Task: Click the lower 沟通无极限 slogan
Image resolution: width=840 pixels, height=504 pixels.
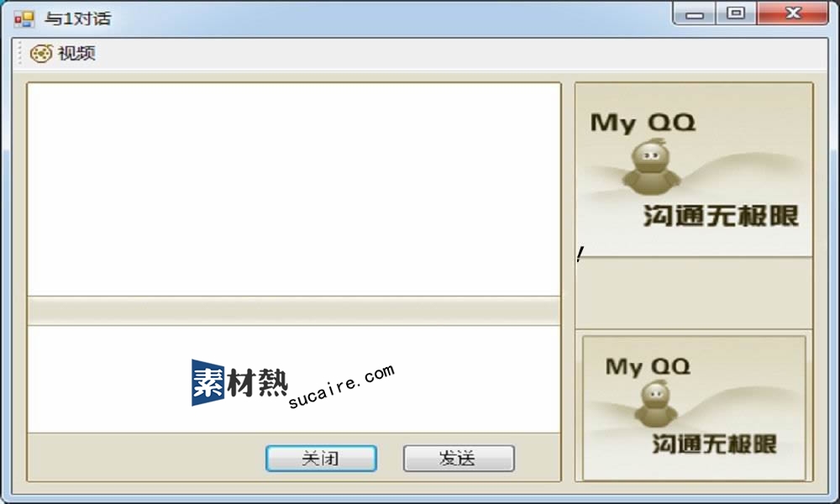Action: click(x=714, y=444)
